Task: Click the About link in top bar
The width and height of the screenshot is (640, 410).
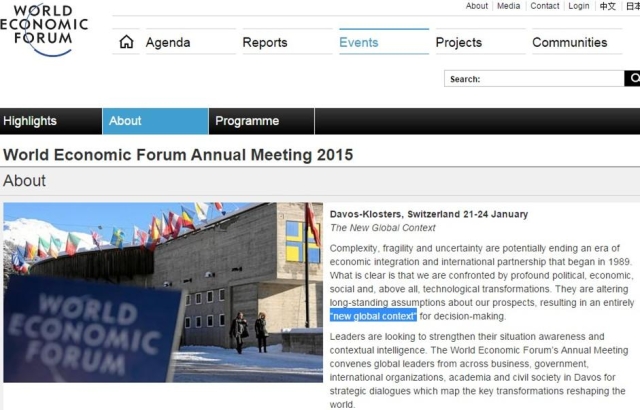Action: [x=477, y=6]
